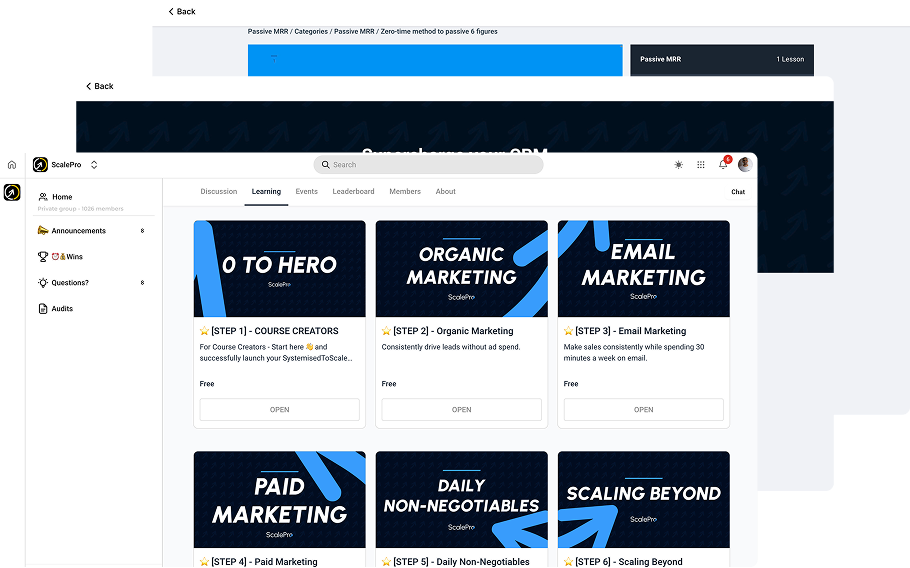Screen dimensions: 910x568
Task: Click the home icon in the far-left rail
Action: 12,165
